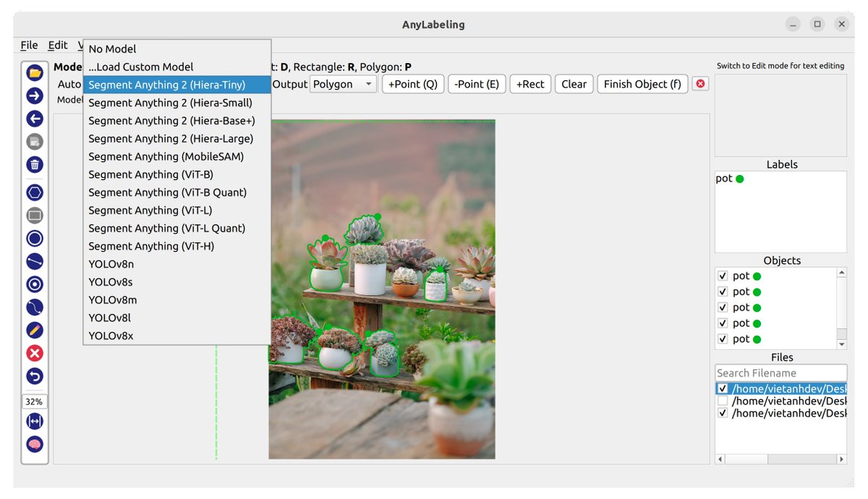This screenshot has width=868, height=499.
Task: Select the pot entry in Labels list
Action: pyautogui.click(x=780, y=179)
